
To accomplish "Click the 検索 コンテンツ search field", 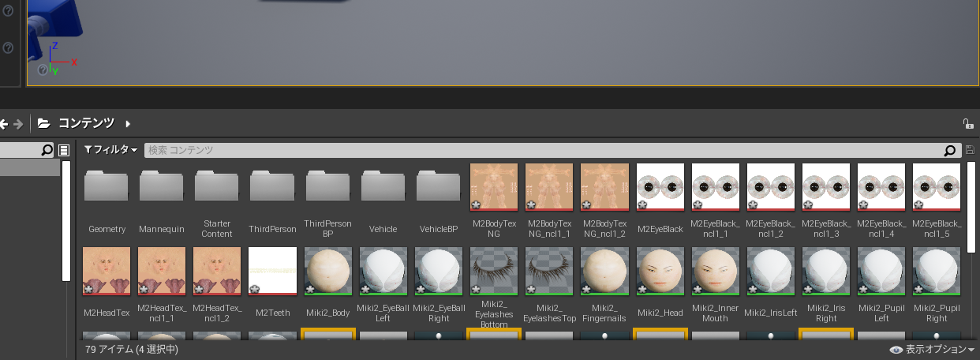I will coord(543,150).
